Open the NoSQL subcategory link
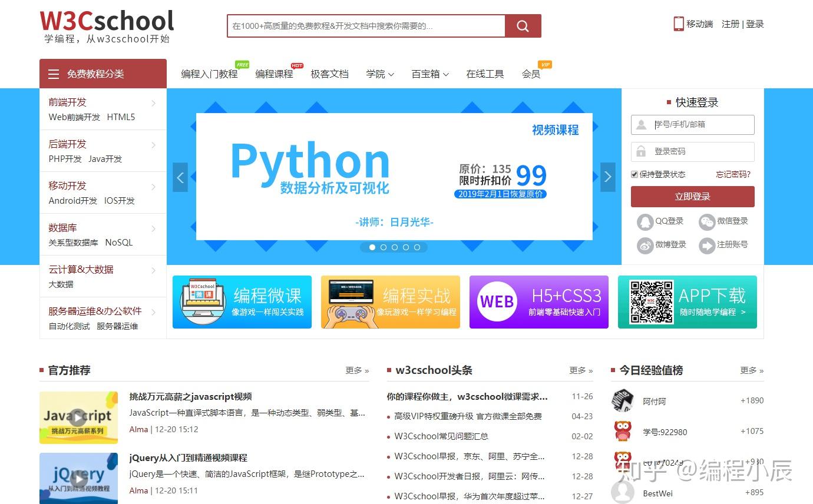Screen dimensions: 813x504 119,243
